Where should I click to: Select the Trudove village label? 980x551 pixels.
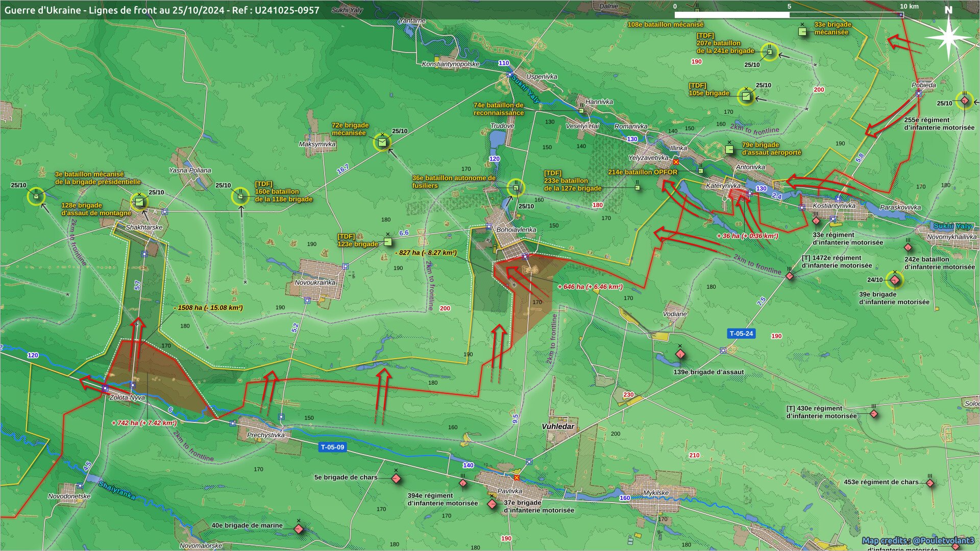coord(502,126)
